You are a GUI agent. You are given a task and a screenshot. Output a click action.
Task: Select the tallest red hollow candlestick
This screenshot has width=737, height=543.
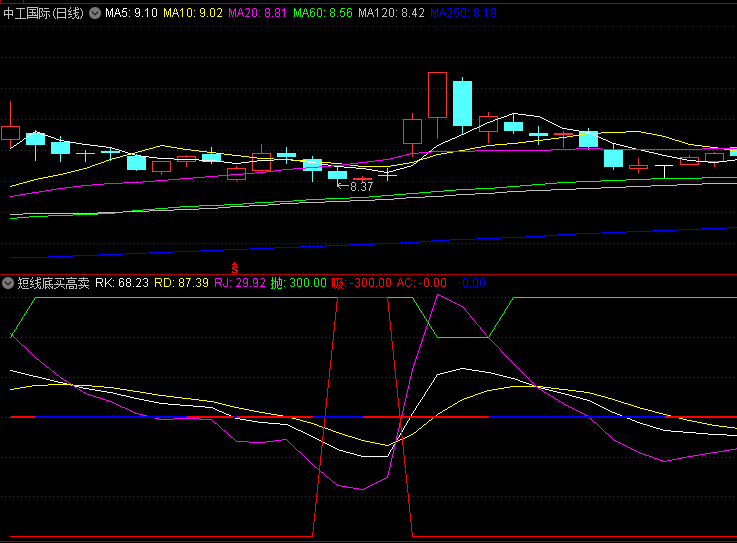point(436,95)
